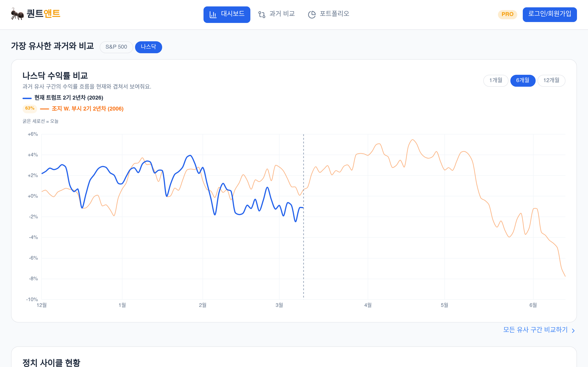Open the 포트폴리오 tab

tap(328, 14)
